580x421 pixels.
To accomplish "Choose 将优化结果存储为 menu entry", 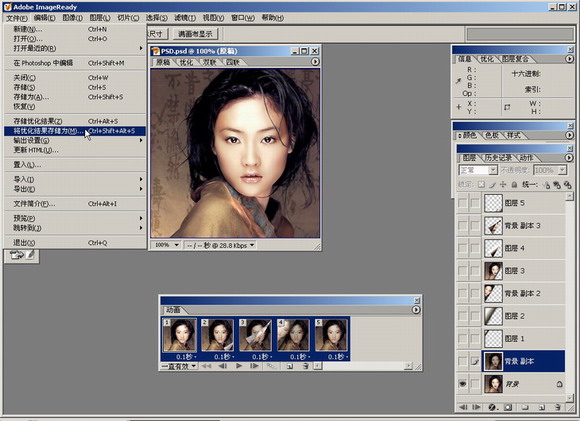I will (75, 131).
